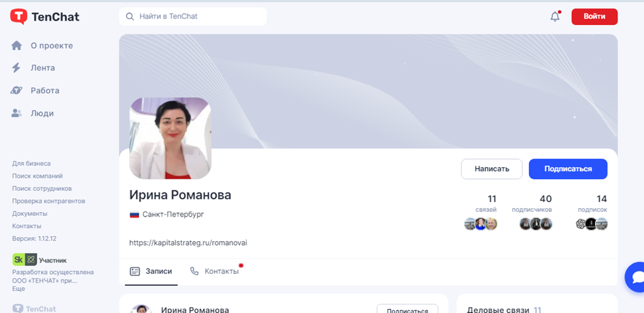Expand the Еще text in sidebar
This screenshot has width=644, height=313.
click(x=19, y=289)
